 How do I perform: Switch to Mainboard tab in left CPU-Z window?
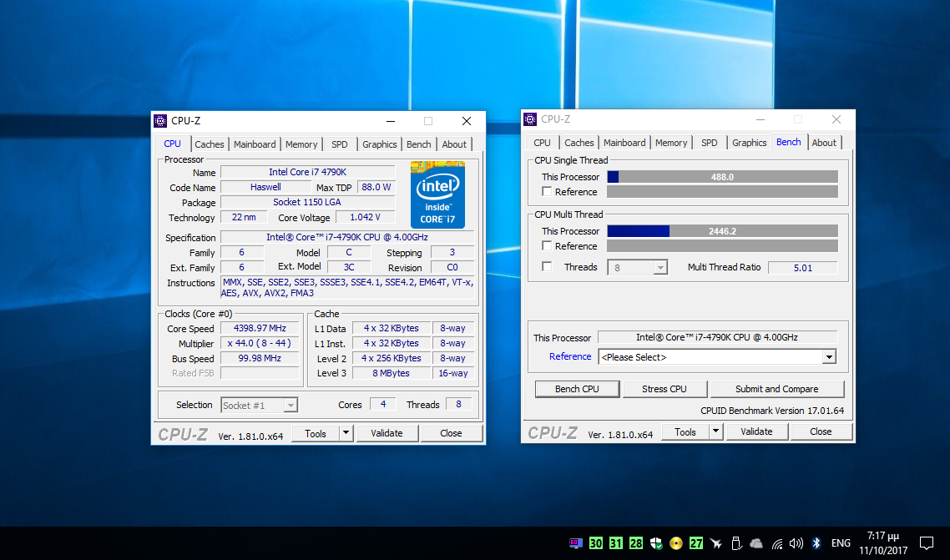pos(255,144)
